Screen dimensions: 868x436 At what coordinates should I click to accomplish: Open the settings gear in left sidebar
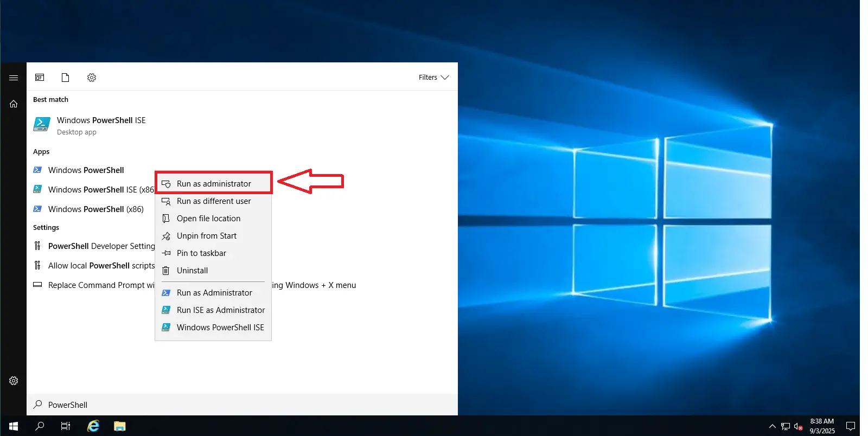pos(14,381)
